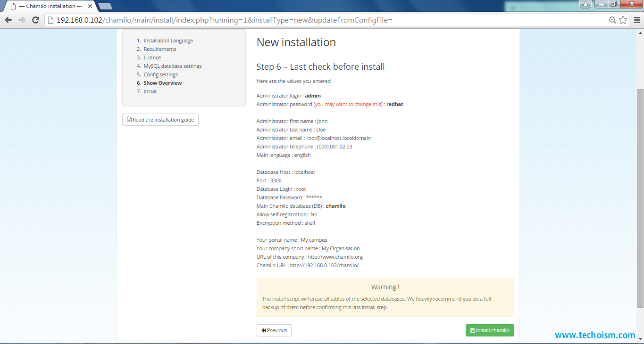Screen dimensions: 644x344
Task: Open Read the installation guide
Action: point(160,120)
